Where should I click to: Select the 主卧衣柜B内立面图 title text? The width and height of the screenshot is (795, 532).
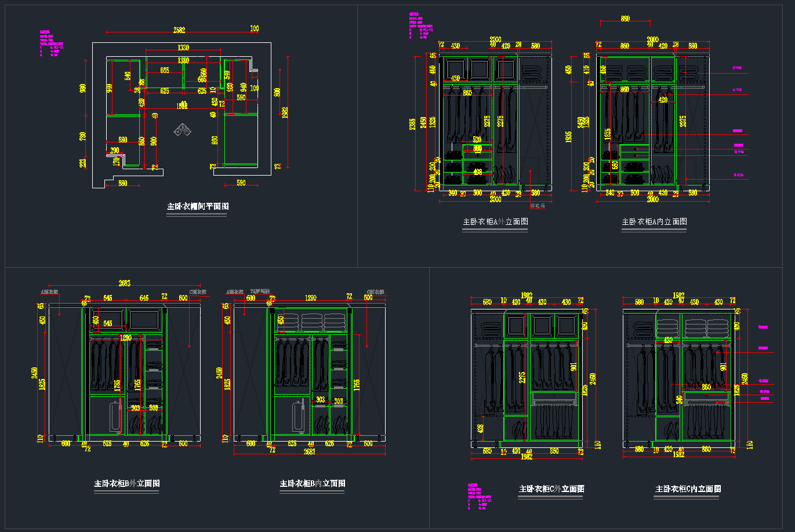pos(313,483)
